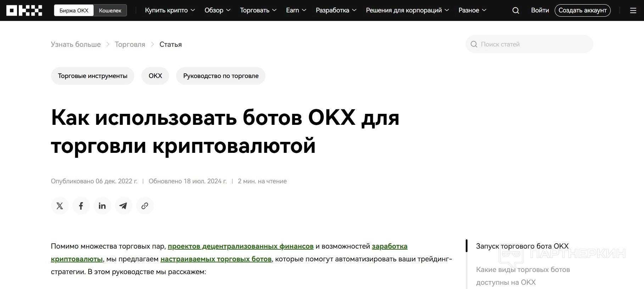The height and width of the screenshot is (289, 644).
Task: Click Создать аккаунт button
Action: tap(583, 10)
